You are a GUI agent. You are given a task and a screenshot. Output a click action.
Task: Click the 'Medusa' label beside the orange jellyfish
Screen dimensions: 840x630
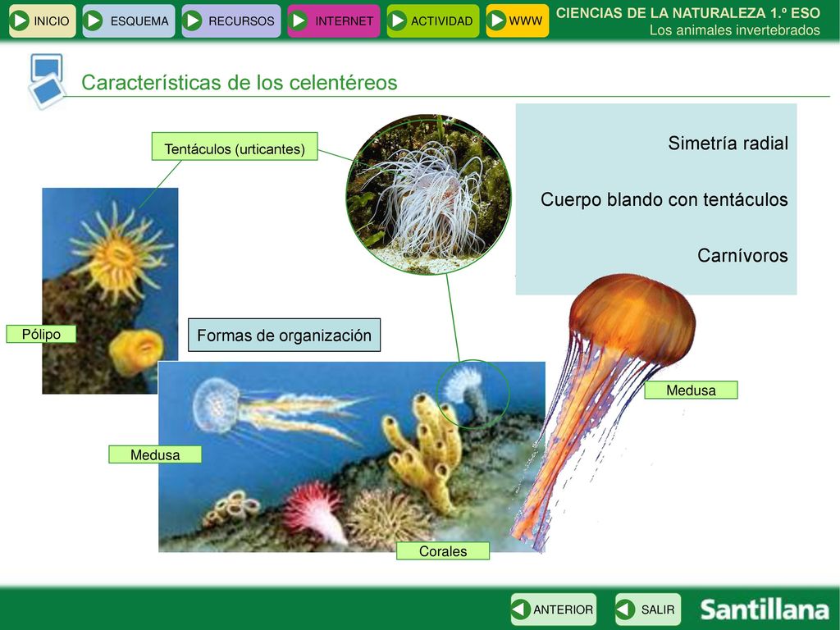pyautogui.click(x=691, y=390)
